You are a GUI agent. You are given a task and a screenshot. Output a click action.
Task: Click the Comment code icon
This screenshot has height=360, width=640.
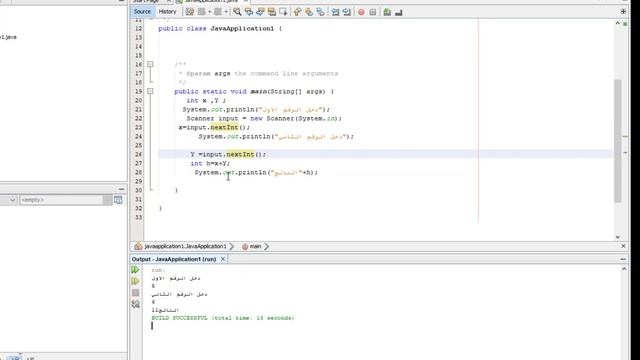387,12
